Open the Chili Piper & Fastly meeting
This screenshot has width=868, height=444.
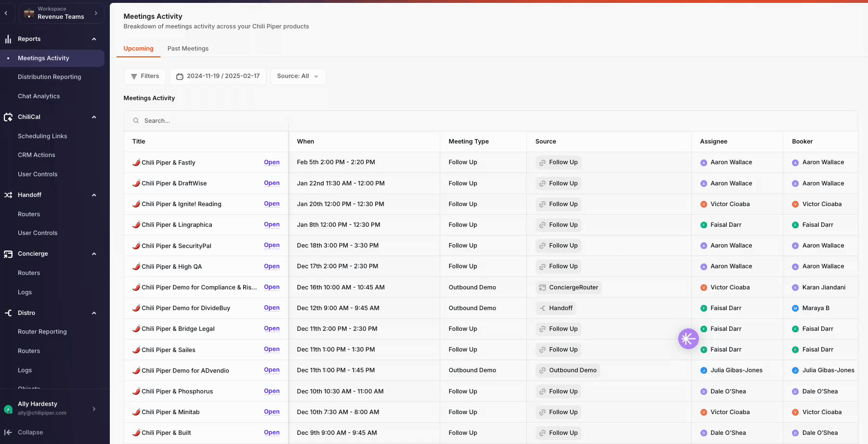tap(272, 162)
